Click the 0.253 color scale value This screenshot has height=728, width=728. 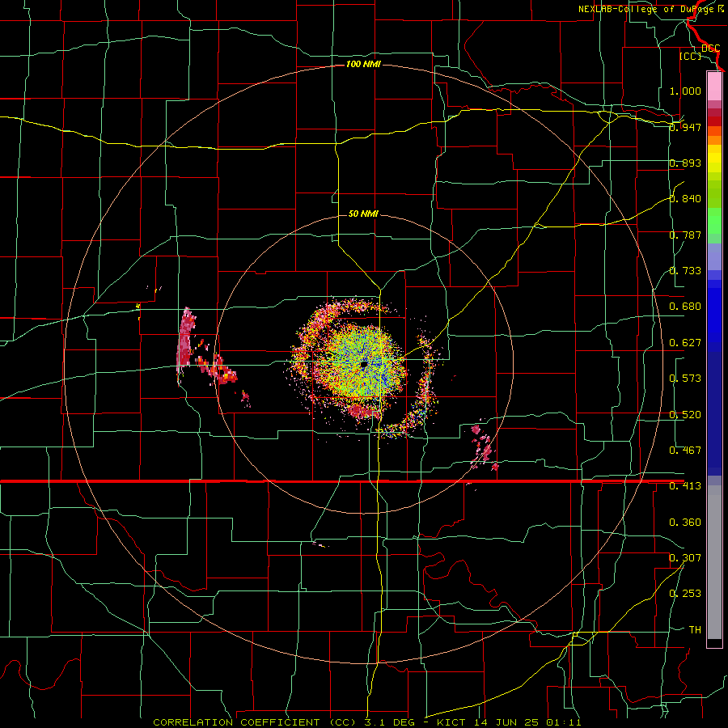point(685,594)
